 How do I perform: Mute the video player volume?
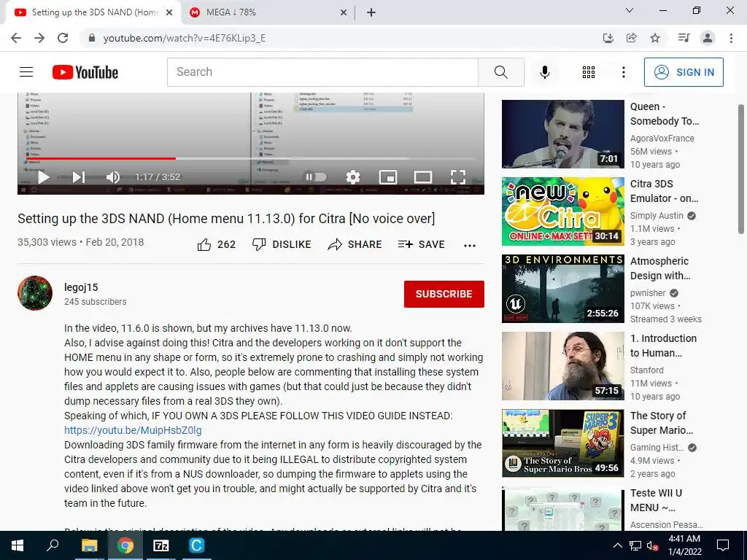point(113,177)
